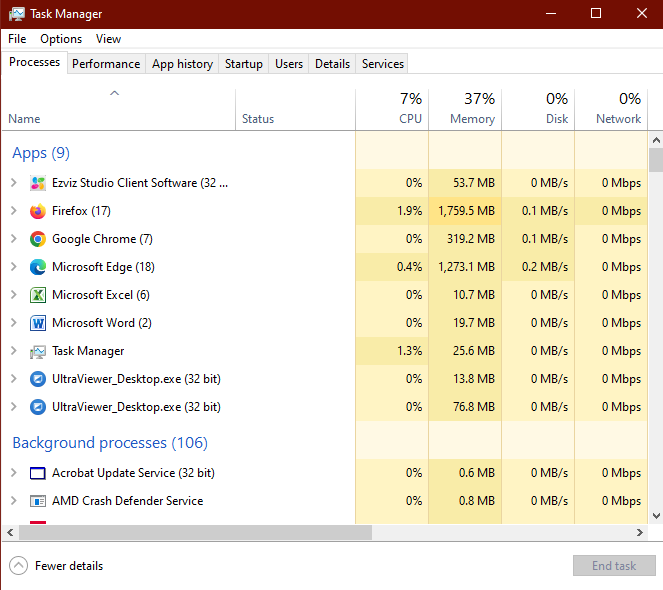Click the horizontal scrollbar right arrow
Image resolution: width=663 pixels, height=590 pixels.
(x=640, y=532)
